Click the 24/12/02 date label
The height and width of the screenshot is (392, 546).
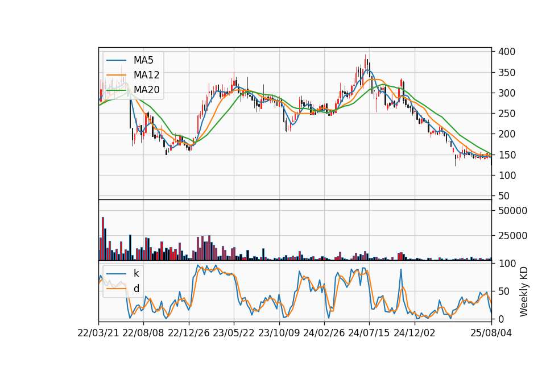[415, 333]
